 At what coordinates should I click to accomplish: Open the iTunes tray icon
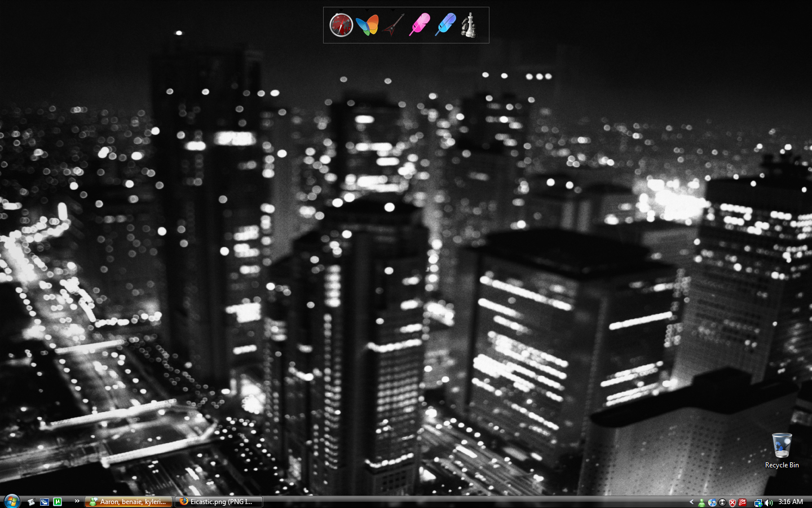point(712,502)
